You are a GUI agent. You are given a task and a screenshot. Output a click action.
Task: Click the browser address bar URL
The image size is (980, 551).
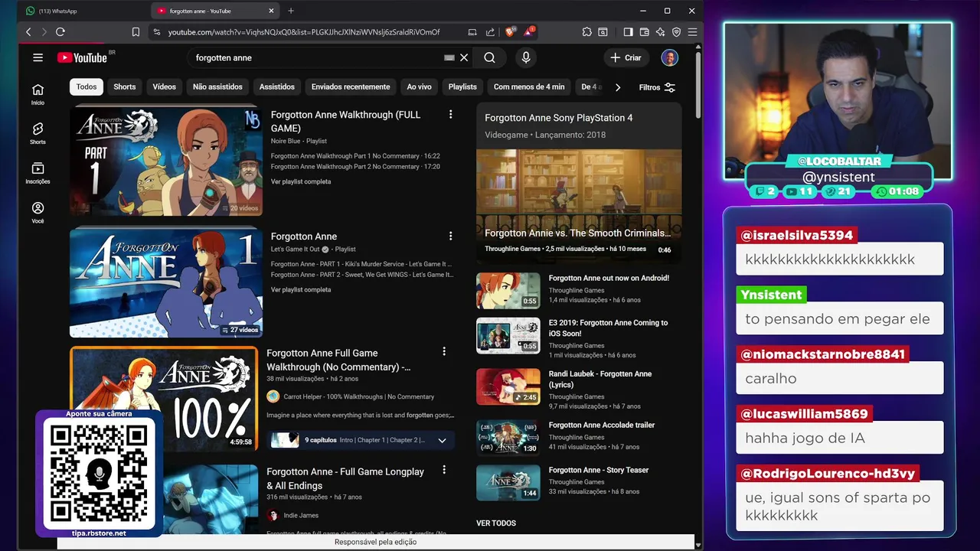click(x=304, y=32)
